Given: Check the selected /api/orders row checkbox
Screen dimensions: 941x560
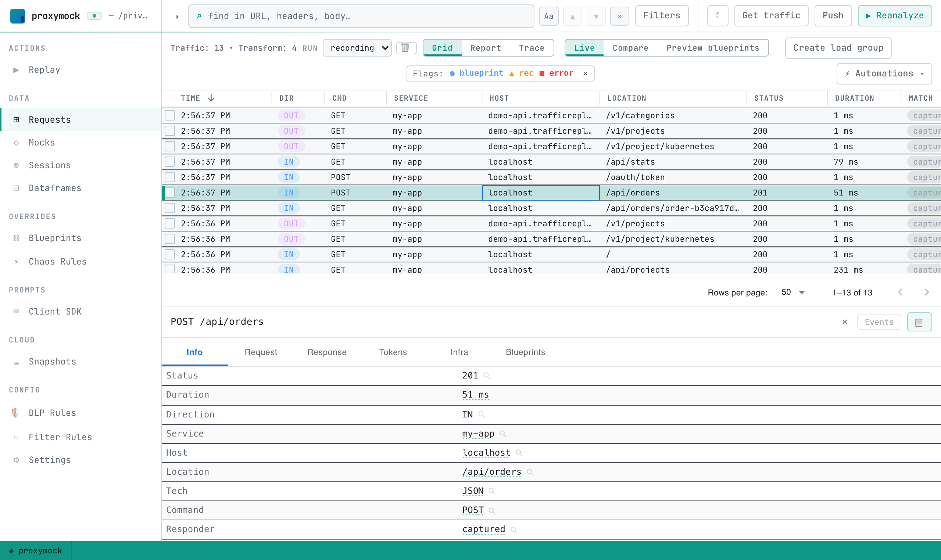Looking at the screenshot, I should click(x=170, y=193).
